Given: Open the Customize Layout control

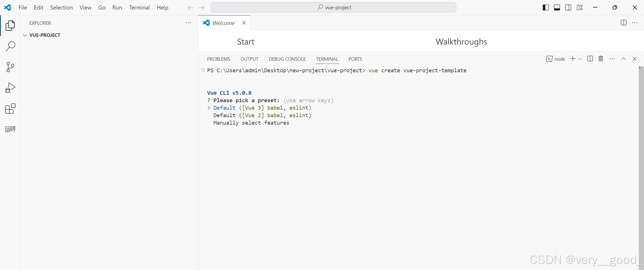Looking at the screenshot, I should pos(580,7).
